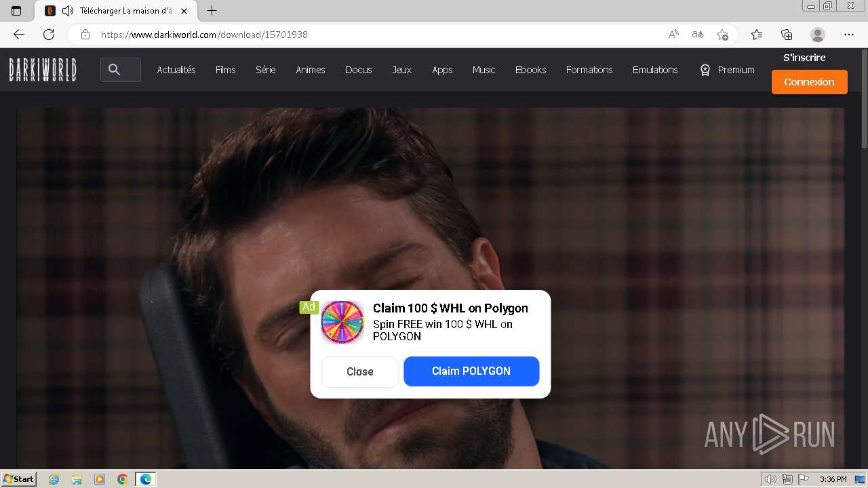This screenshot has height=488, width=868.
Task: Open the Music section
Action: [484, 70]
